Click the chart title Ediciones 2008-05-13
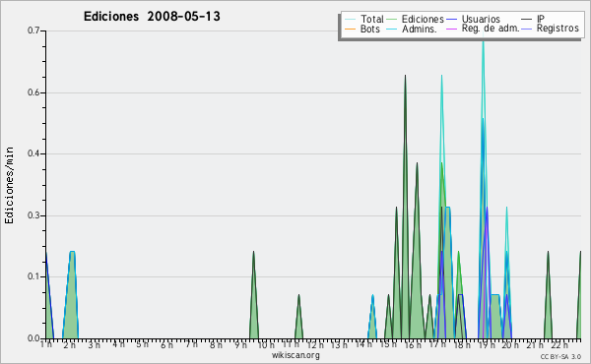 tap(152, 17)
